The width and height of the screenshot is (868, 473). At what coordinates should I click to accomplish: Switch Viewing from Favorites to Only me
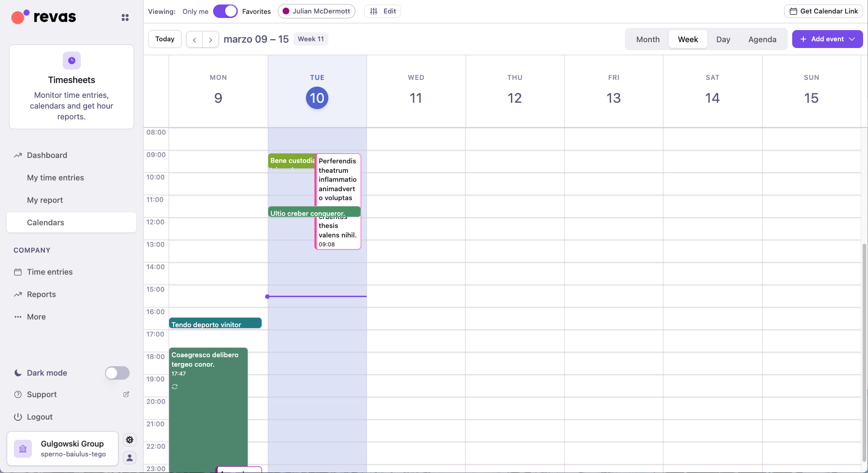pos(225,11)
